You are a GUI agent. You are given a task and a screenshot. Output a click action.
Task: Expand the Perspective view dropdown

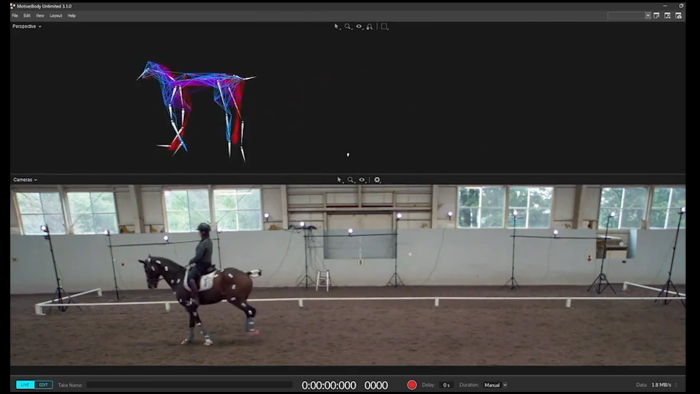click(x=27, y=26)
